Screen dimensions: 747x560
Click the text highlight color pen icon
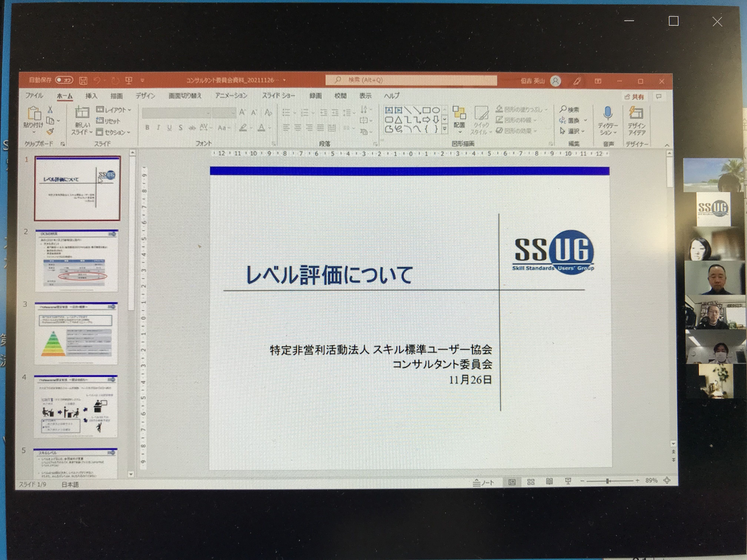click(243, 128)
